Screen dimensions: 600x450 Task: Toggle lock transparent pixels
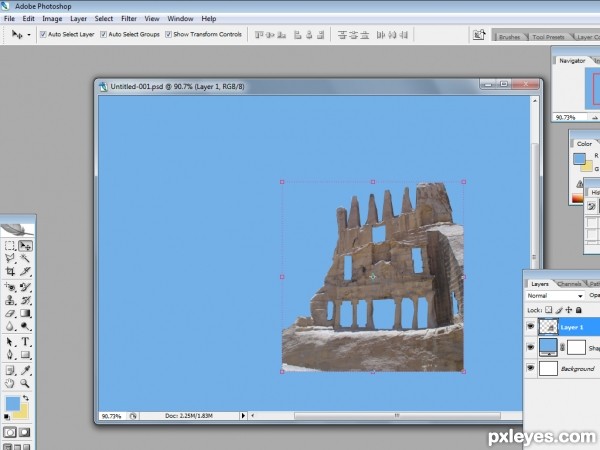[548, 310]
